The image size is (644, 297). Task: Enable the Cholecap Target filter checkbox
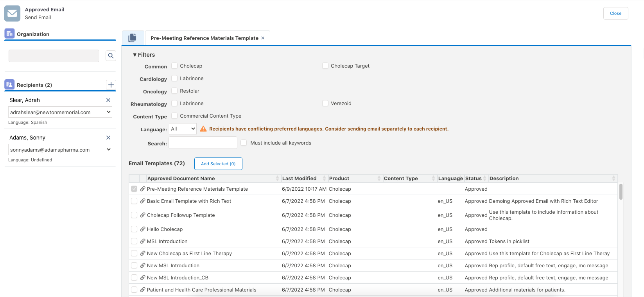tap(325, 66)
